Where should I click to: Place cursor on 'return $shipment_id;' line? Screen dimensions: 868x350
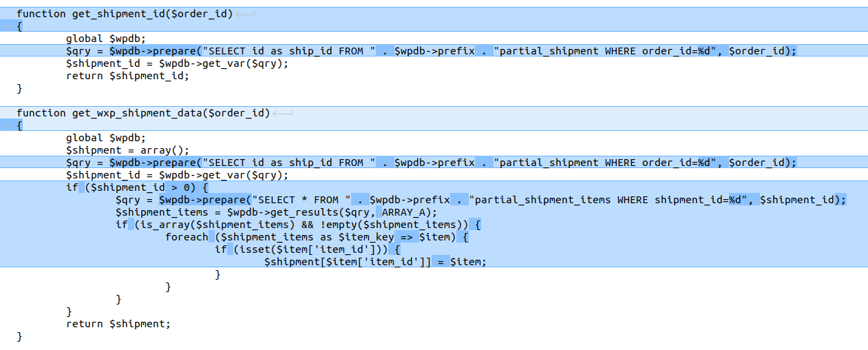(127, 76)
